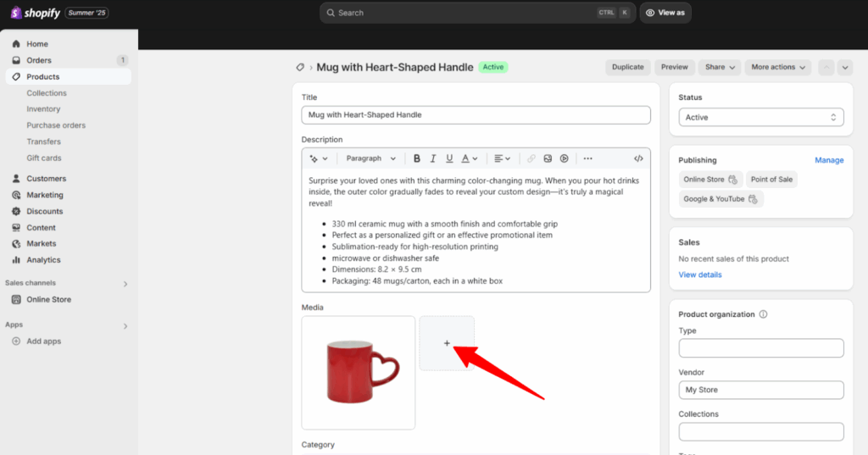Click the underline formatting icon

pos(449,158)
